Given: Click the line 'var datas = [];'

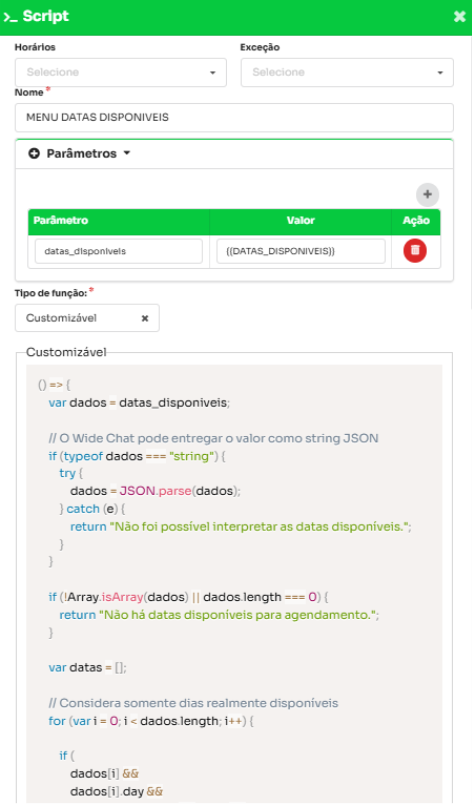Looking at the screenshot, I should [88, 668].
